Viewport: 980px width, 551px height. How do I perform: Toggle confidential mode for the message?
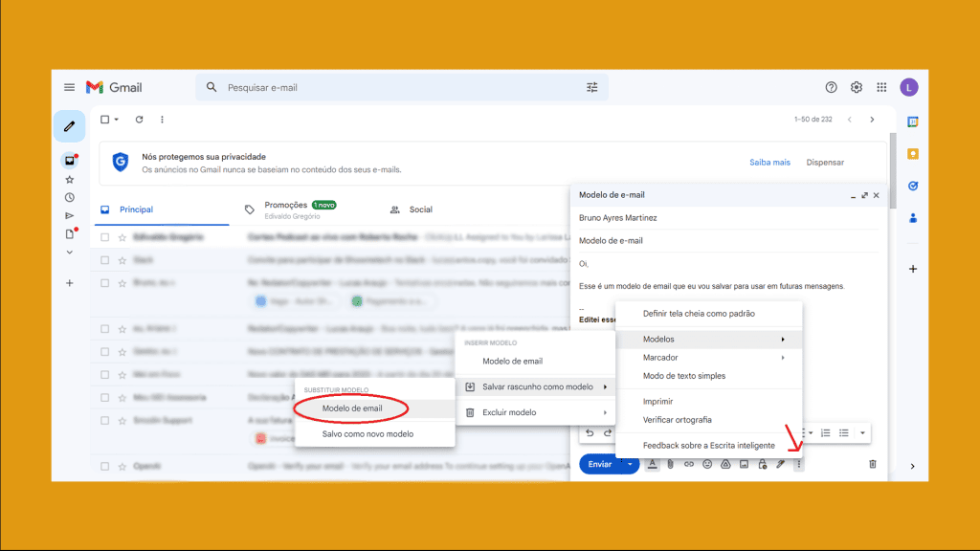click(x=761, y=464)
